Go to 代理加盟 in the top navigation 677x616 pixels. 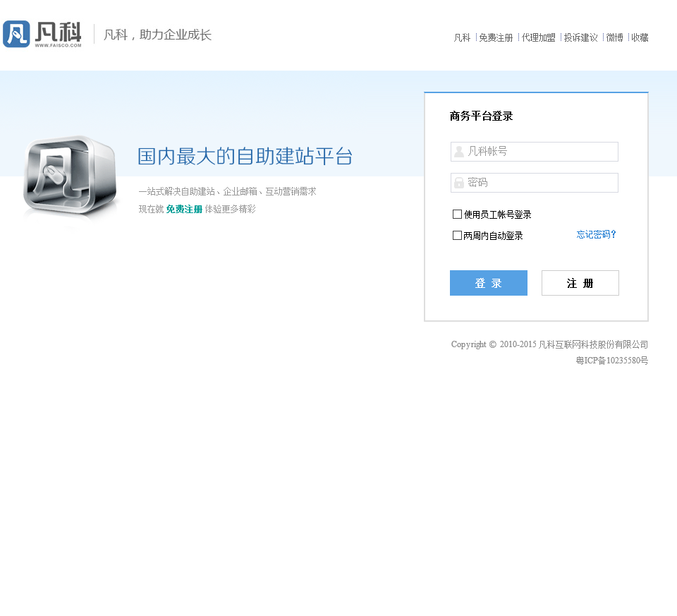pyautogui.click(x=538, y=37)
